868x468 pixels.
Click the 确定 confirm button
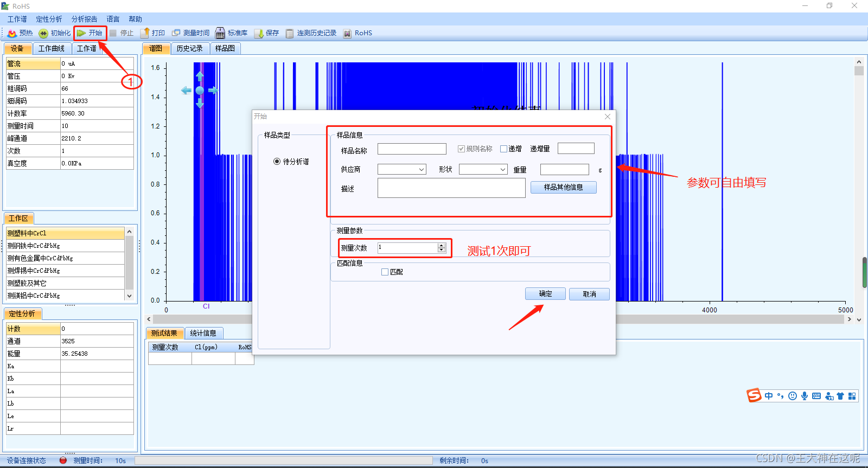pos(545,294)
